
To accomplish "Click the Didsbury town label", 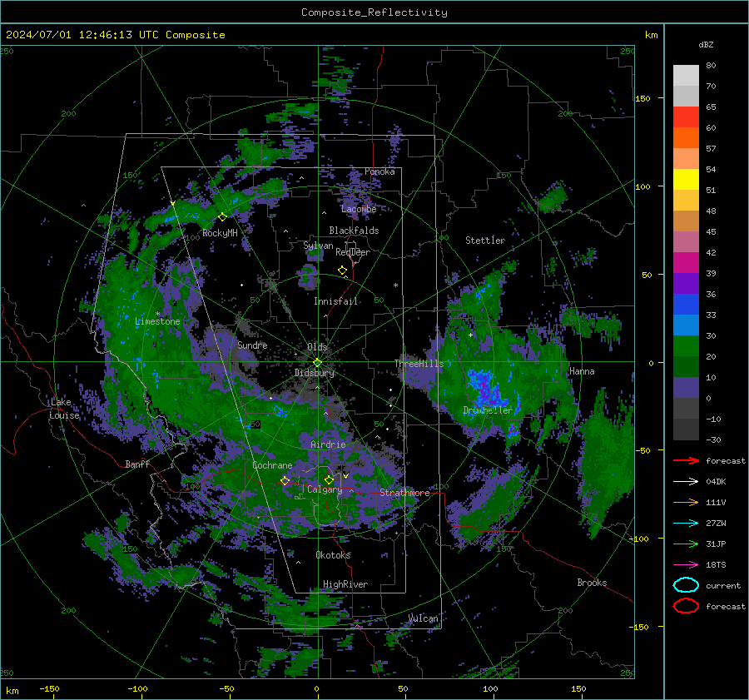I will [x=315, y=373].
